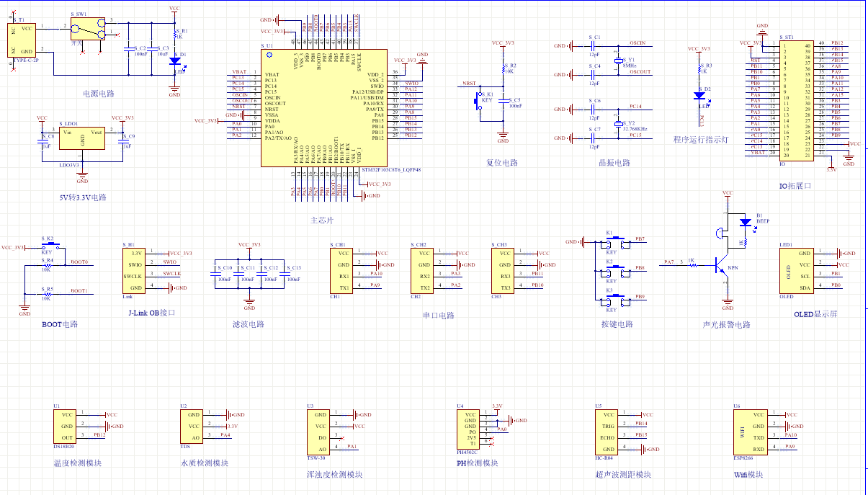Select the J-Link S_H1 connector block
This screenshot has width=868, height=495.
click(x=135, y=271)
